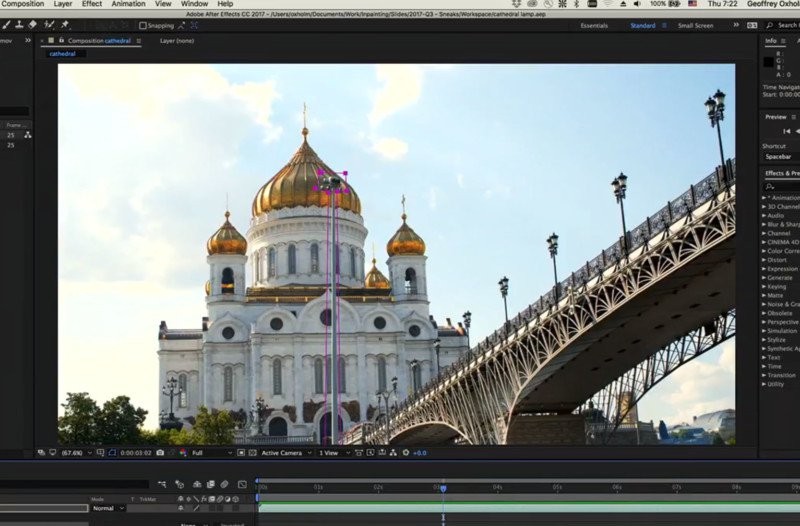
Task: Click the Fast Previews icon
Action: [x=370, y=453]
